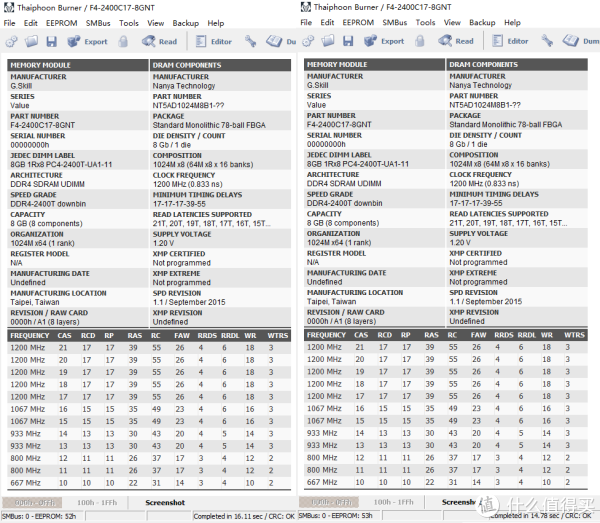This screenshot has width=600, height=523.
Task: Select the 100h - 1FFh tab in left window
Action: [97, 502]
